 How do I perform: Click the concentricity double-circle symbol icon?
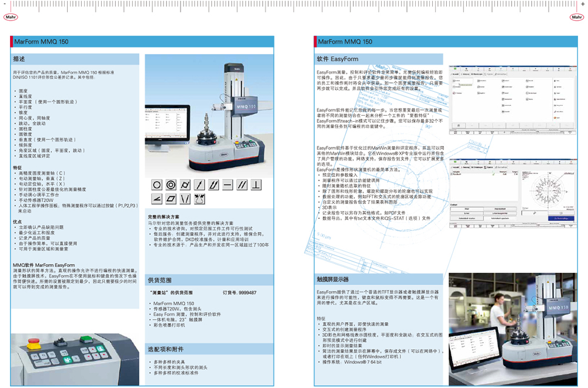click(x=171, y=185)
